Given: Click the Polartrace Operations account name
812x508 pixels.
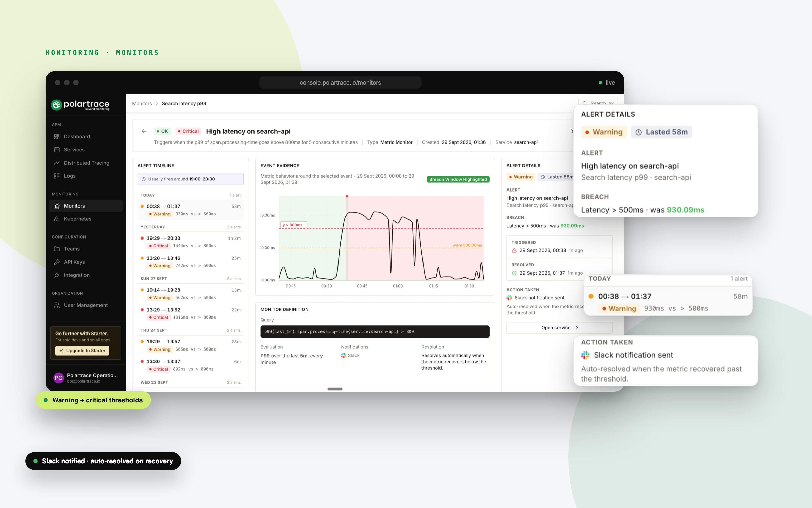Looking at the screenshot, I should pos(92,375).
